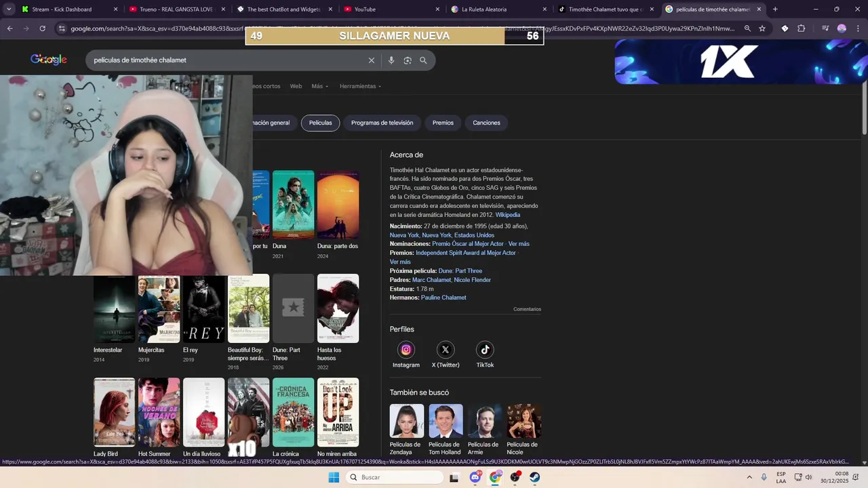Select the Premios chip
This screenshot has height=488, width=868.
coord(443,123)
